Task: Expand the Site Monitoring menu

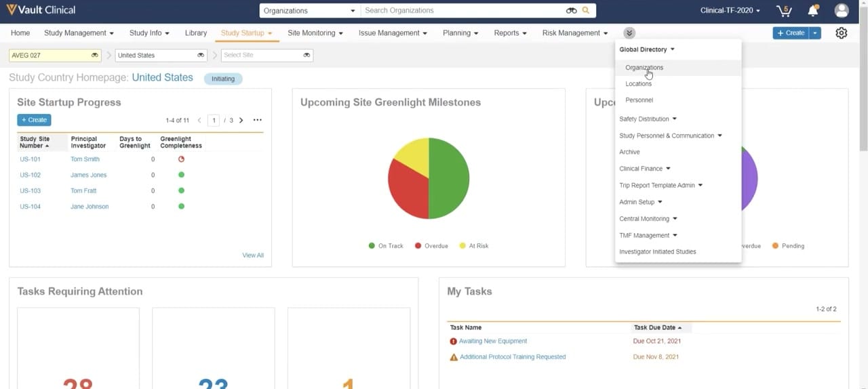Action: click(x=315, y=33)
